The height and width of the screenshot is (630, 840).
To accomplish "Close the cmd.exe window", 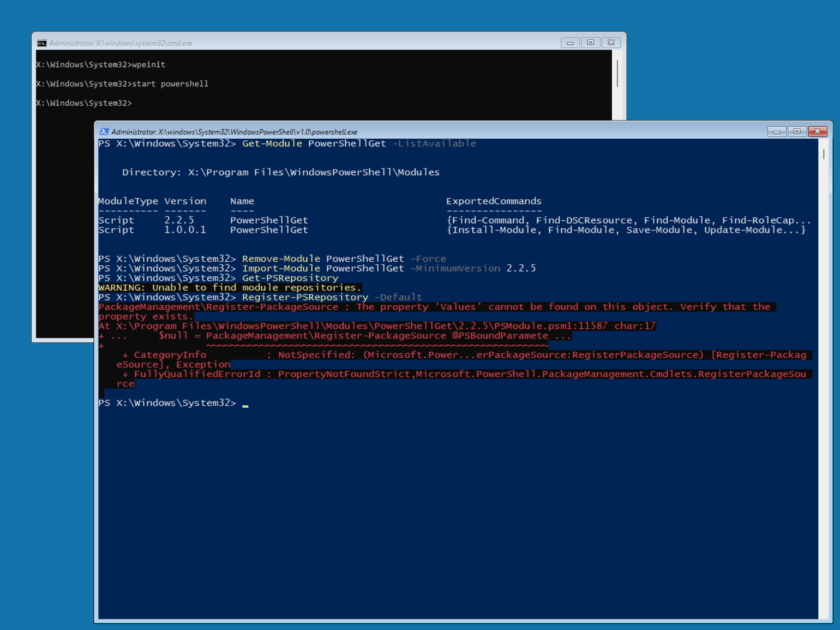I will (611, 43).
